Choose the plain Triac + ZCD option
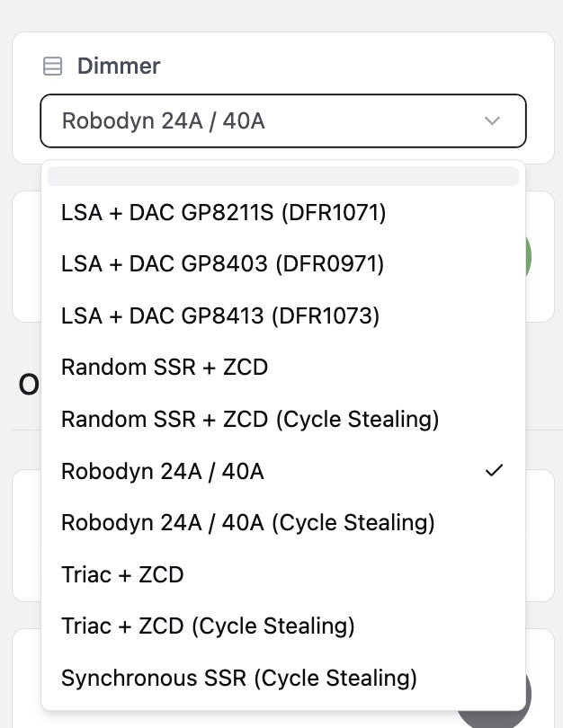 pyautogui.click(x=122, y=573)
